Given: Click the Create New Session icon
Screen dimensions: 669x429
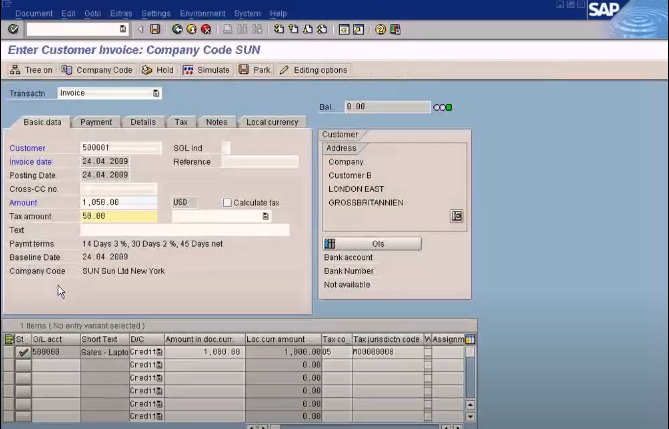Looking at the screenshot, I should click(344, 29).
